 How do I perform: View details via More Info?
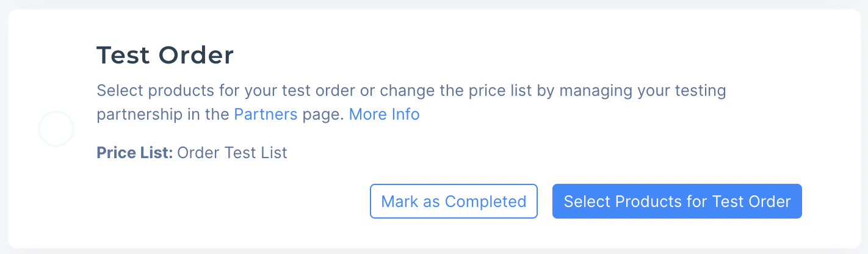[x=384, y=115]
